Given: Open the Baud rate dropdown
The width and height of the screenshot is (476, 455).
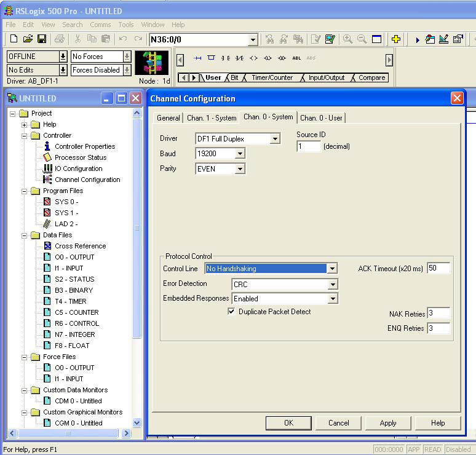Looking at the screenshot, I should click(x=240, y=154).
